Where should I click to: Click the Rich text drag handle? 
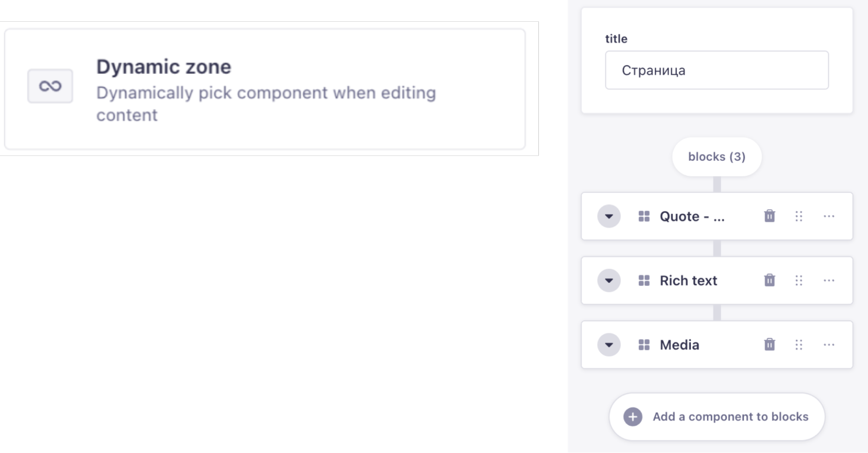(799, 281)
